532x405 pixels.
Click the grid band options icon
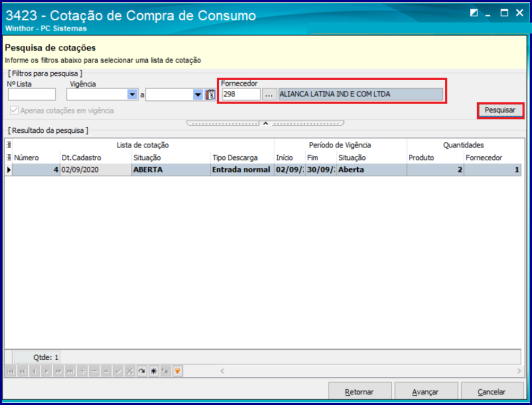point(9,145)
